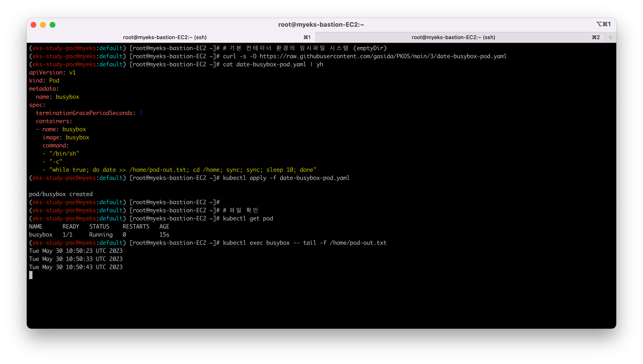This screenshot has height=364, width=643.
Task: Click the last timestamp line 10:50:43
Action: click(76, 267)
